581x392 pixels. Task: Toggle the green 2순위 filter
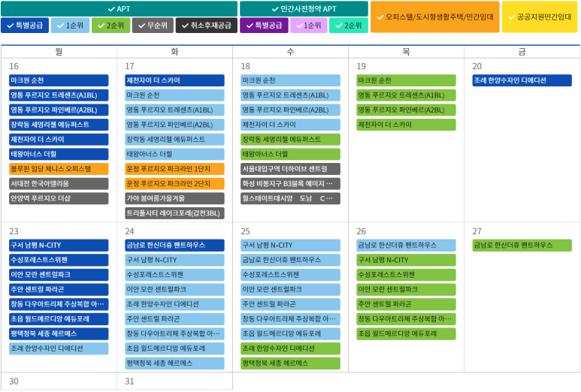[110, 26]
